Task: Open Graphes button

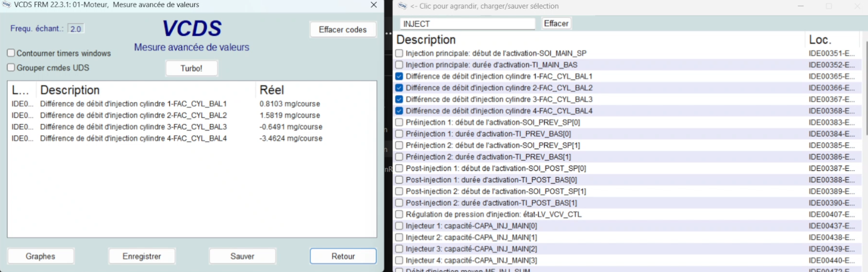Action: click(x=41, y=256)
